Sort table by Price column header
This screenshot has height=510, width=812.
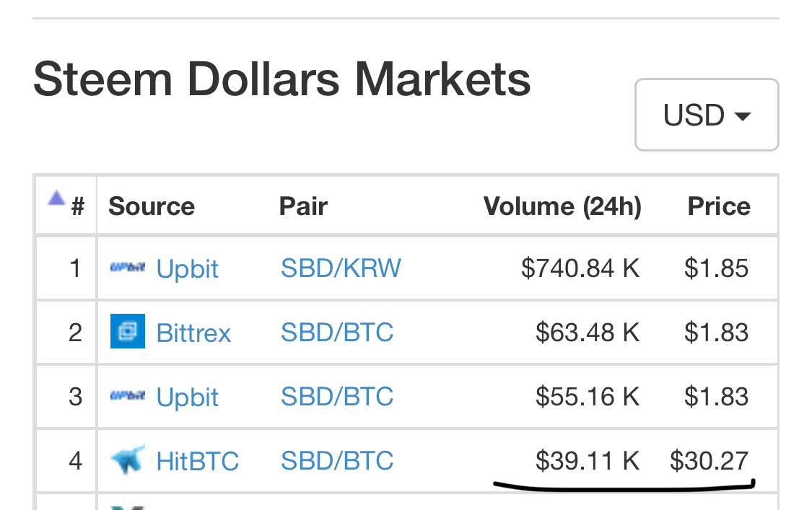719,206
